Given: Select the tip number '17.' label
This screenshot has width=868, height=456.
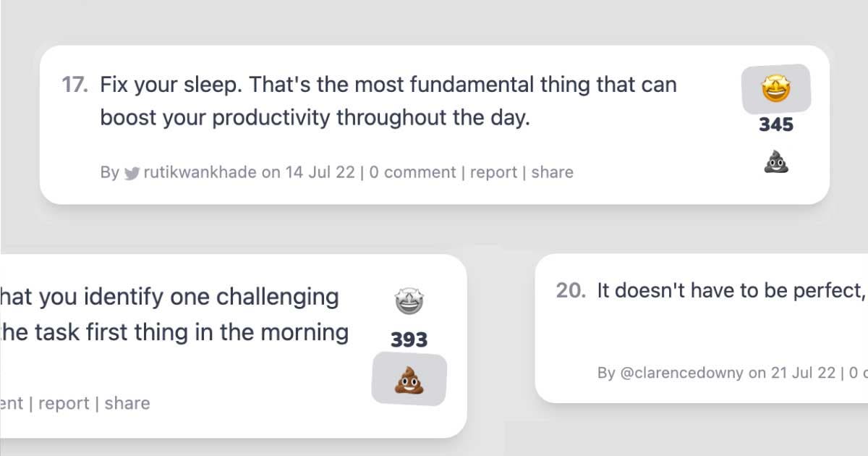Looking at the screenshot, I should pyautogui.click(x=75, y=85).
